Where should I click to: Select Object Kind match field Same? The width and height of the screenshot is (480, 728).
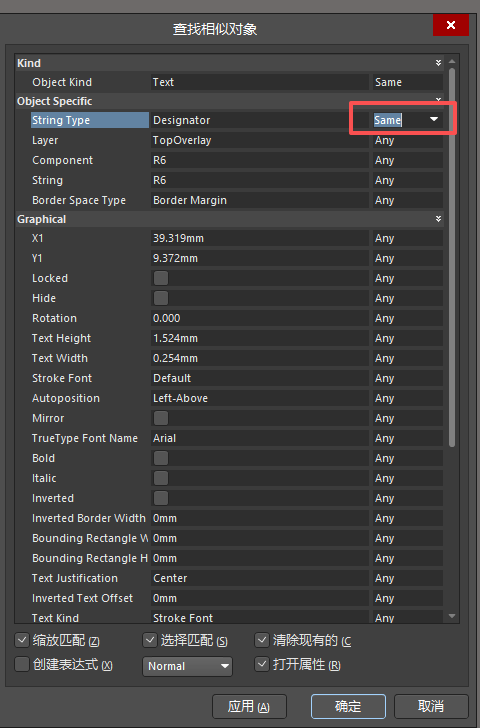click(x=408, y=82)
